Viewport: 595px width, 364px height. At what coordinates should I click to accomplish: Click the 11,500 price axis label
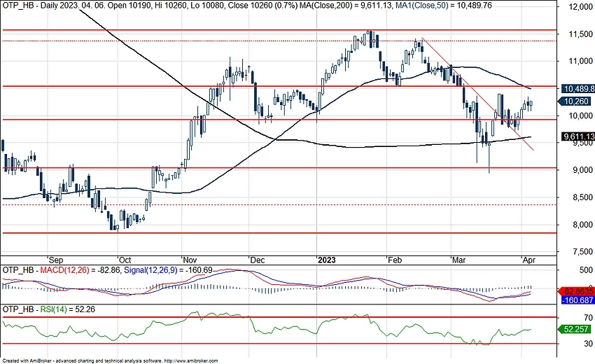click(x=580, y=34)
